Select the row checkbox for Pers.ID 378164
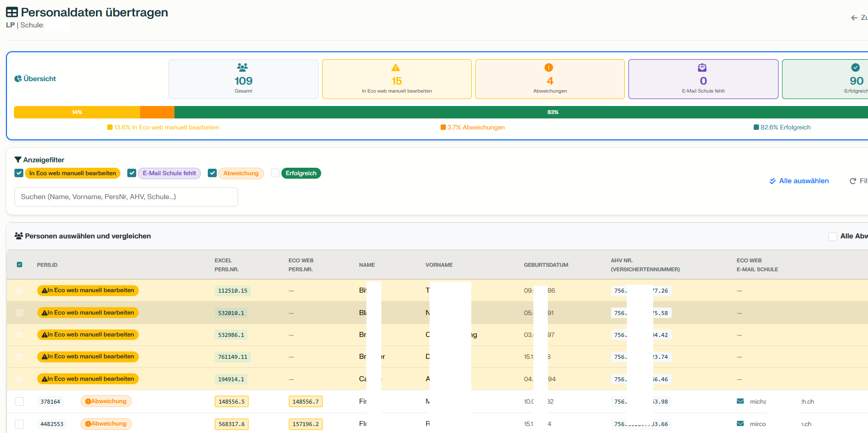868x433 pixels. (x=19, y=401)
